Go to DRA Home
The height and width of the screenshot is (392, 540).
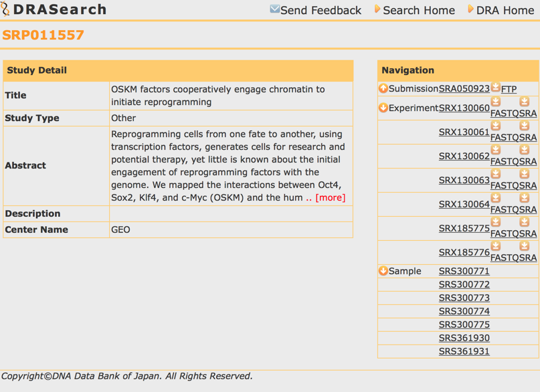pyautogui.click(x=505, y=10)
